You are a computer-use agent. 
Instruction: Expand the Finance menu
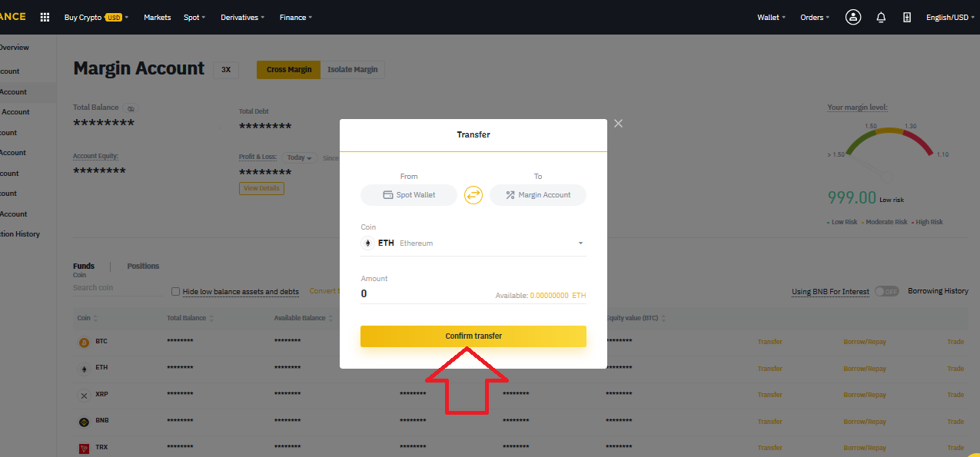[296, 17]
